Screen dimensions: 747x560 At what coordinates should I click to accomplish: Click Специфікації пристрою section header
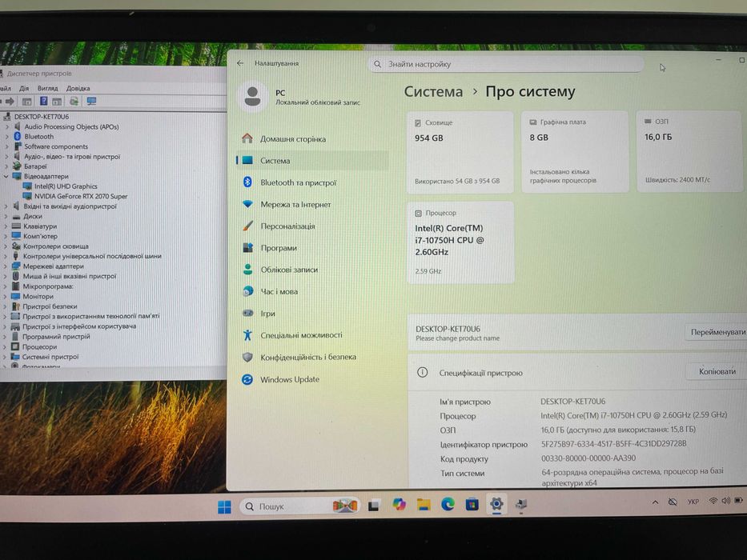480,373
